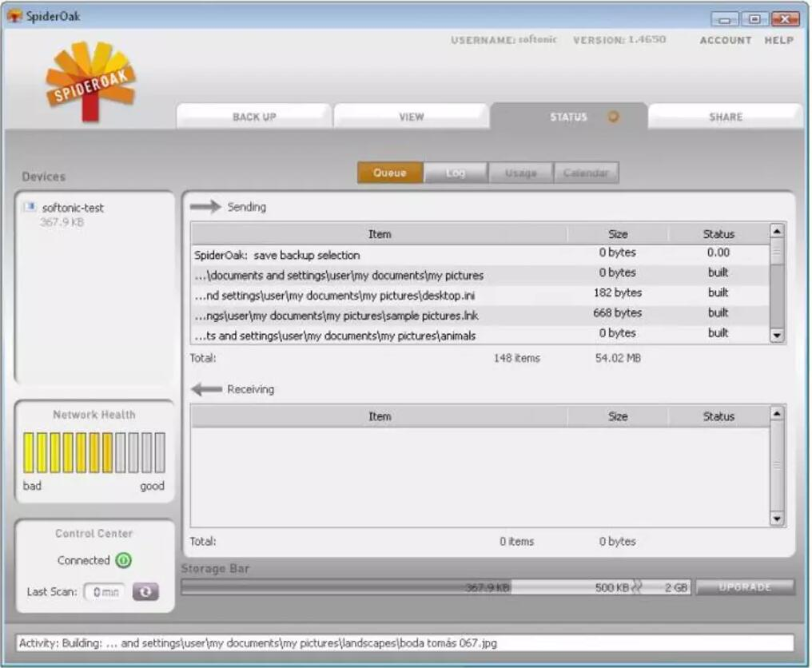Click the green Connected status icon
The image size is (812, 668).
coord(123,560)
